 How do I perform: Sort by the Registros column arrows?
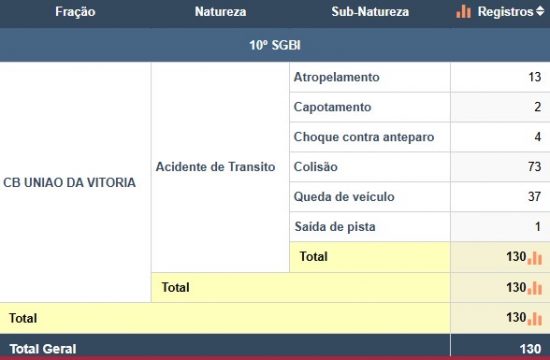click(540, 11)
